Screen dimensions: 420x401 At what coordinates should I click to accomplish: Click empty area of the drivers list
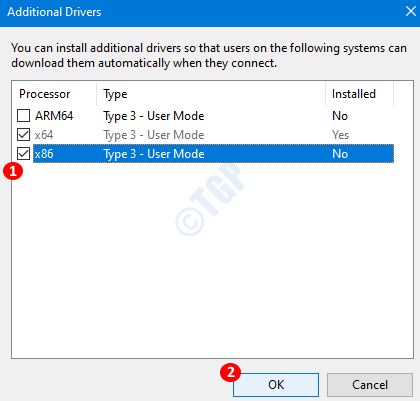[x=212, y=260]
